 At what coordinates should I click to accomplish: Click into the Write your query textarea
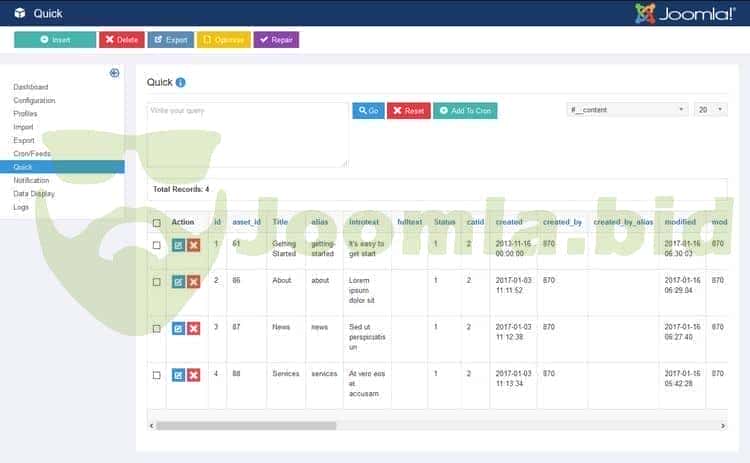[x=247, y=134]
